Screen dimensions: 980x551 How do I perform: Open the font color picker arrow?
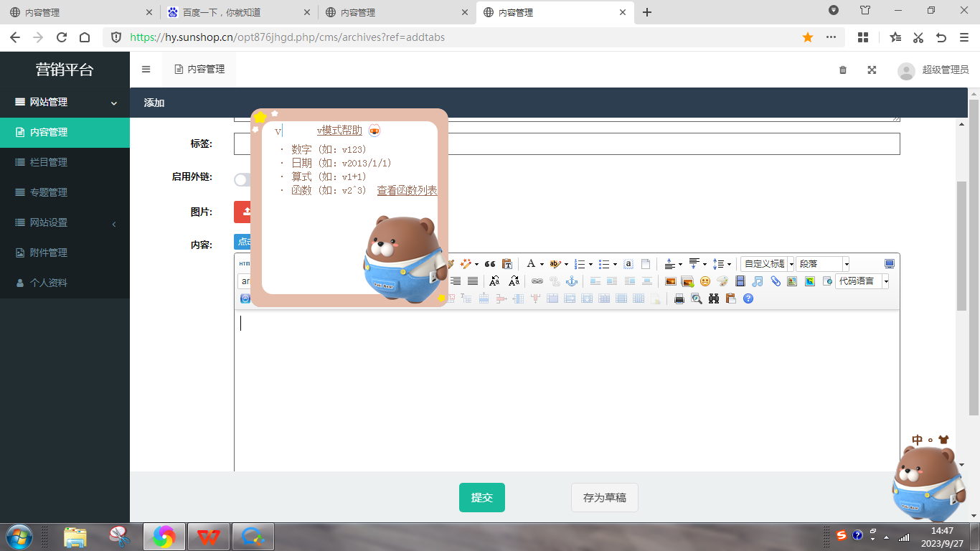(541, 263)
